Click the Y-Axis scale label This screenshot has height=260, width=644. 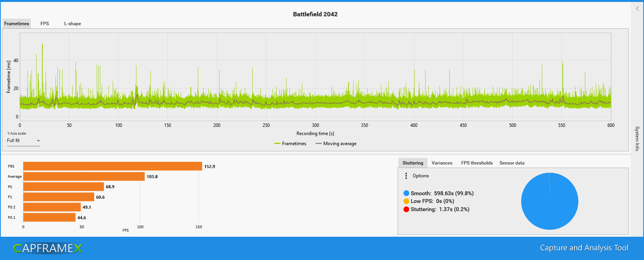pyautogui.click(x=17, y=133)
